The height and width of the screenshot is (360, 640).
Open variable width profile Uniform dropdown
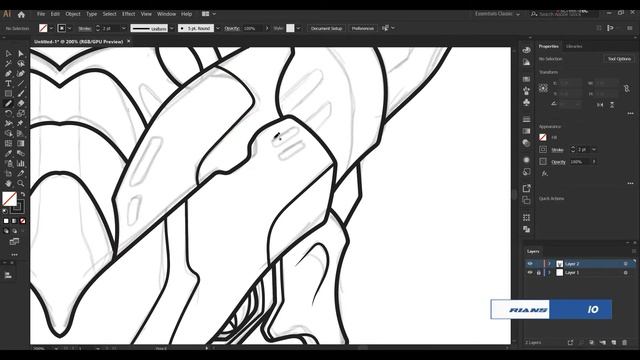click(x=171, y=28)
